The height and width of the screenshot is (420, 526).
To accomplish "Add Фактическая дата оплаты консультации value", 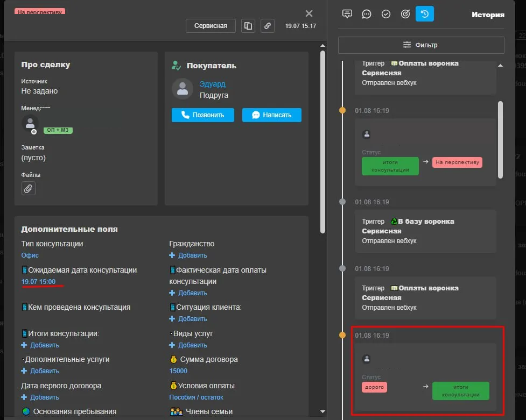I will click(x=188, y=293).
